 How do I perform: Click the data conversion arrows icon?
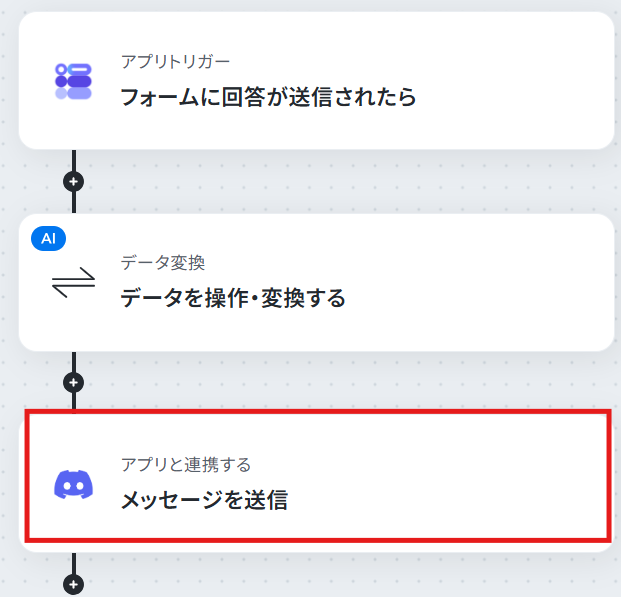pyautogui.click(x=74, y=282)
